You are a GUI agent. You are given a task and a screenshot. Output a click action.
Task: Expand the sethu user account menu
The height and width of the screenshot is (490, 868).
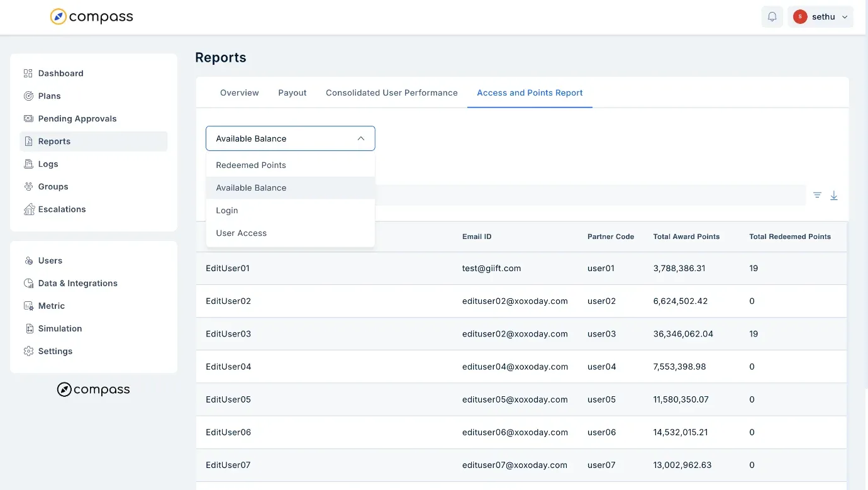[820, 17]
